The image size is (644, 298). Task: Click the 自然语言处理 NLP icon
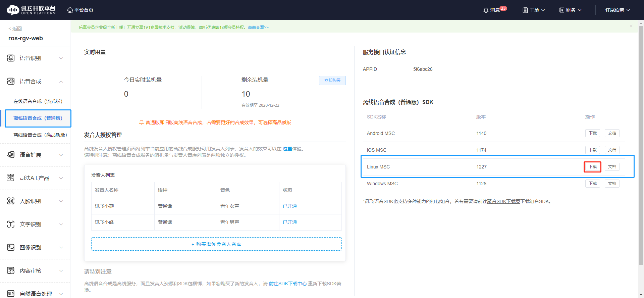(x=11, y=294)
